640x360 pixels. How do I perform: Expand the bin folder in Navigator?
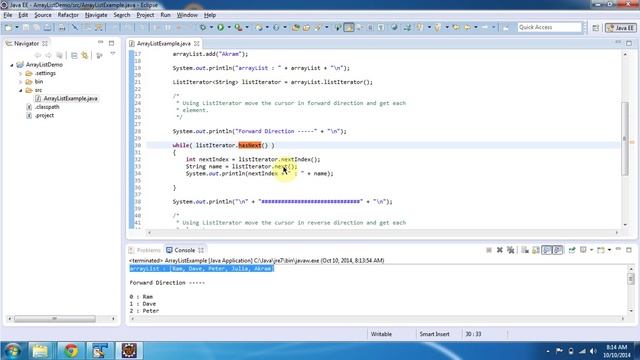20,82
